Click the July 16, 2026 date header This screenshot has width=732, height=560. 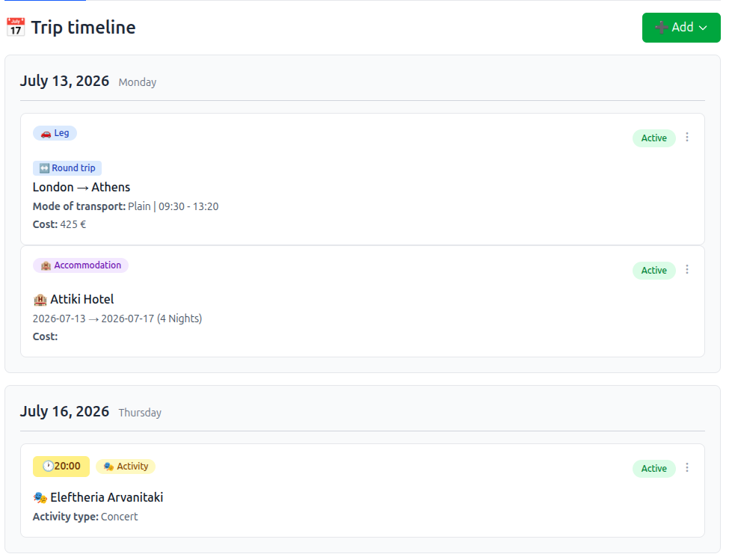coord(64,411)
